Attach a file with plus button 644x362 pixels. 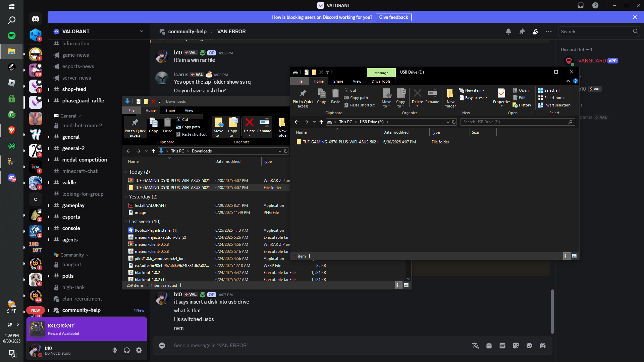coord(162,346)
